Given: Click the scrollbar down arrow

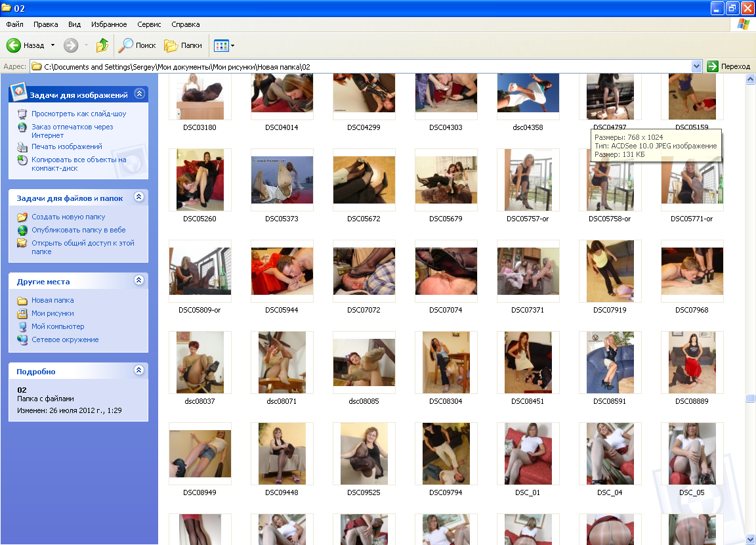Looking at the screenshot, I should point(750,539).
